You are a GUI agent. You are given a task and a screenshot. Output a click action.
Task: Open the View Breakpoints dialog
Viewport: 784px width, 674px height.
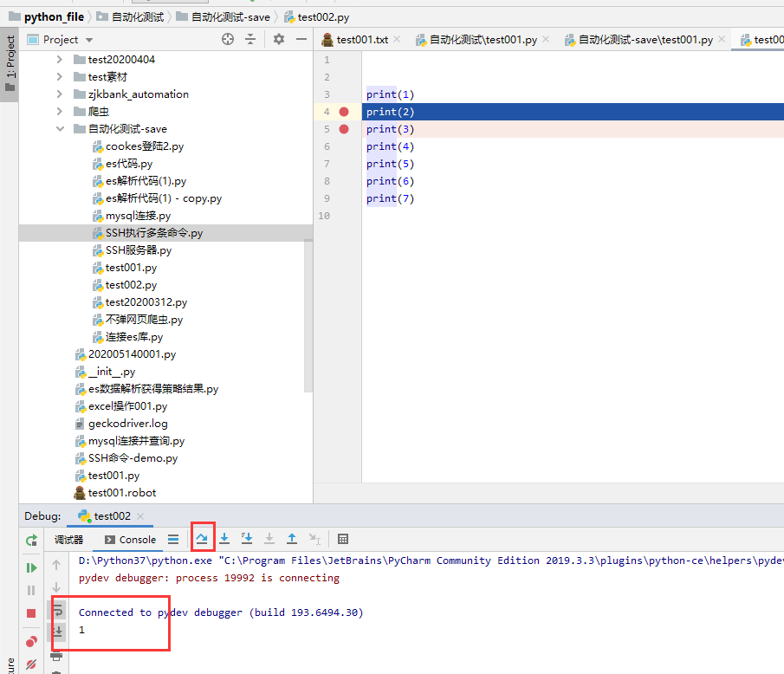(x=31, y=641)
